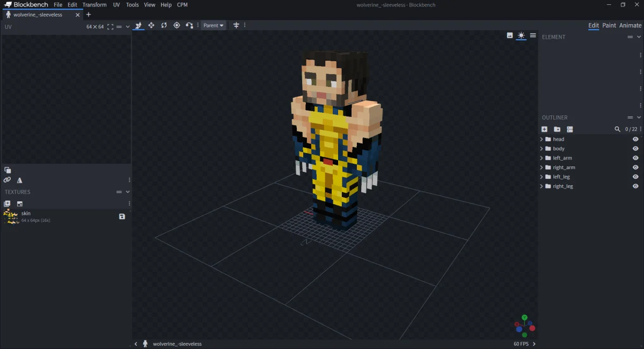Viewport: 644px width, 349px height.
Task: Toggle visibility of the body group
Action: click(635, 149)
